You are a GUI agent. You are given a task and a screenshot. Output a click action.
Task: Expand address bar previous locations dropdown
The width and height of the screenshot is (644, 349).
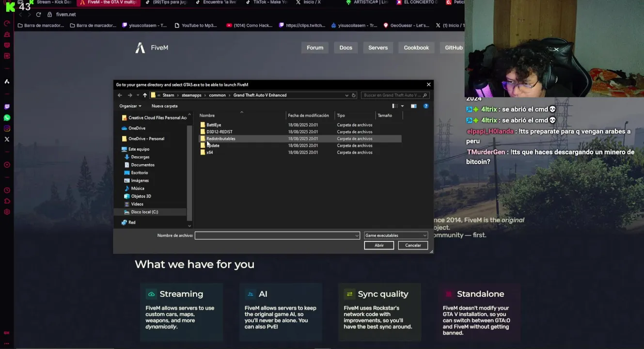[346, 95]
